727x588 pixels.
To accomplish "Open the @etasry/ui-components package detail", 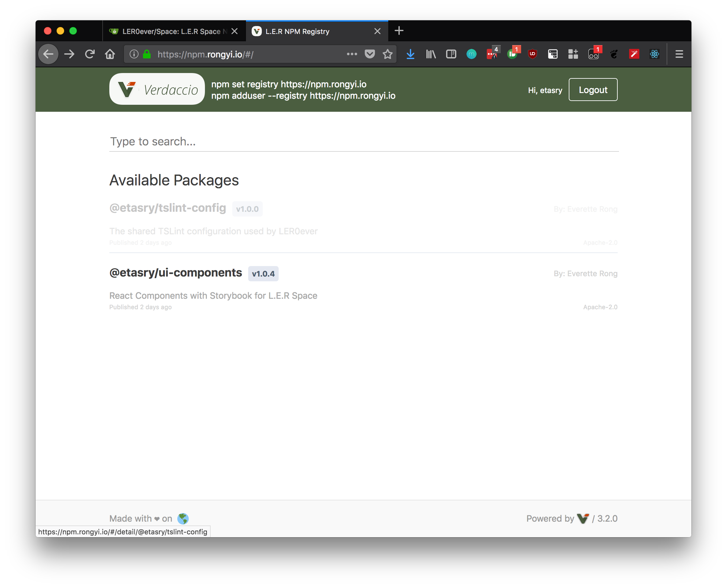I will [x=176, y=273].
